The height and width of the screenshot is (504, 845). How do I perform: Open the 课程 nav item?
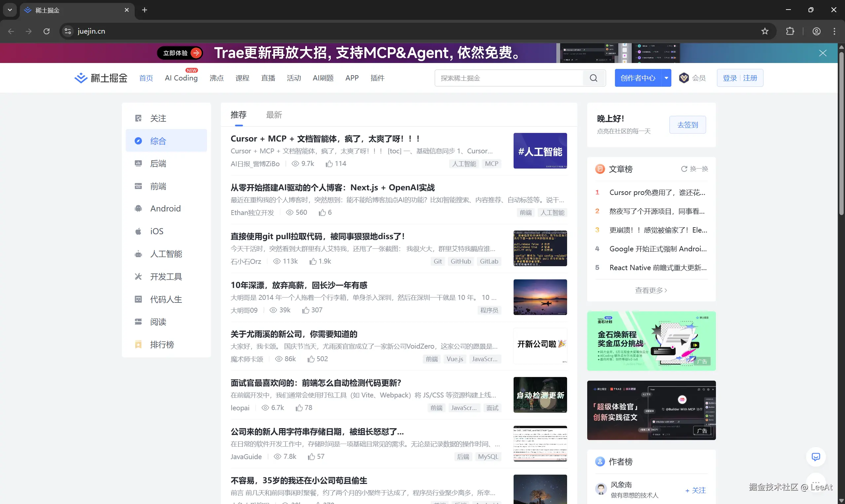click(242, 78)
